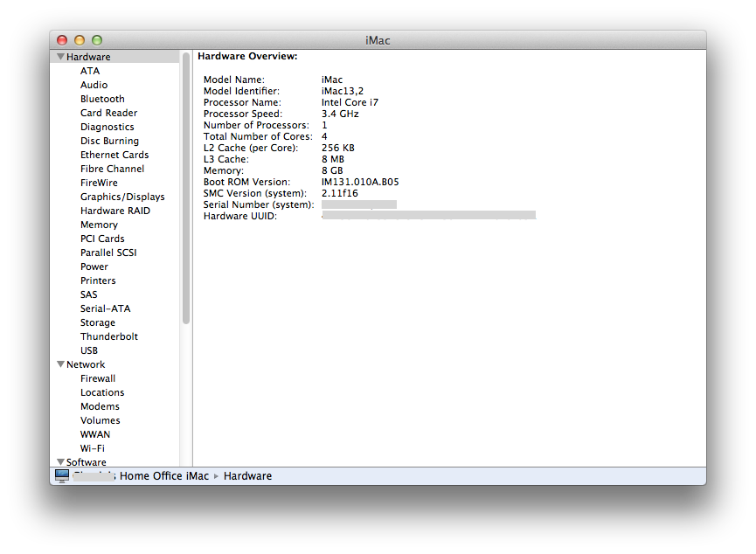The height and width of the screenshot is (554, 756).
Task: Open the FireWire section
Action: pyautogui.click(x=99, y=183)
